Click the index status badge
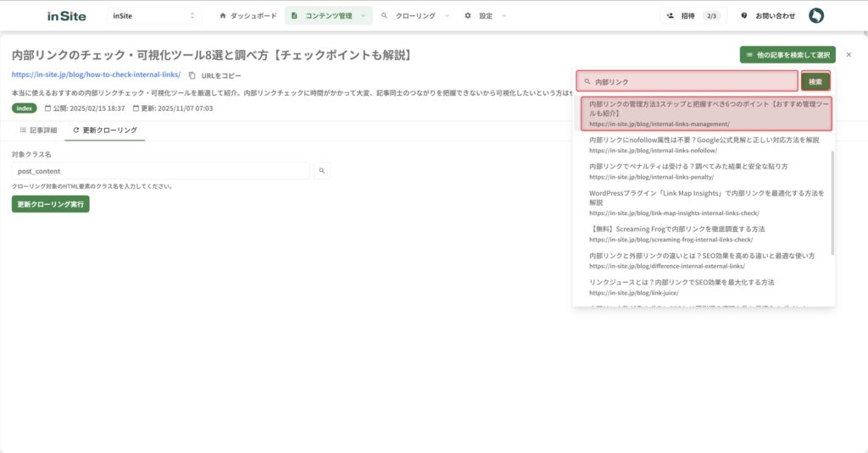 (x=25, y=108)
